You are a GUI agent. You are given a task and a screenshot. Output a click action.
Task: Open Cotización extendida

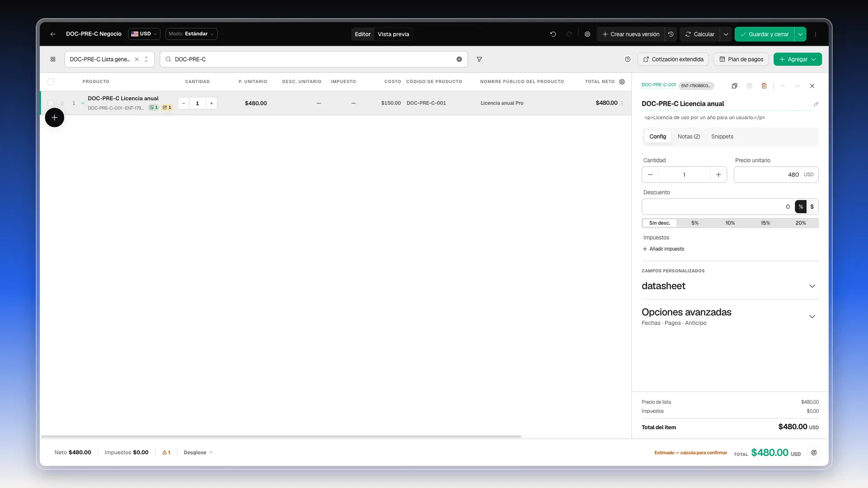[673, 59]
